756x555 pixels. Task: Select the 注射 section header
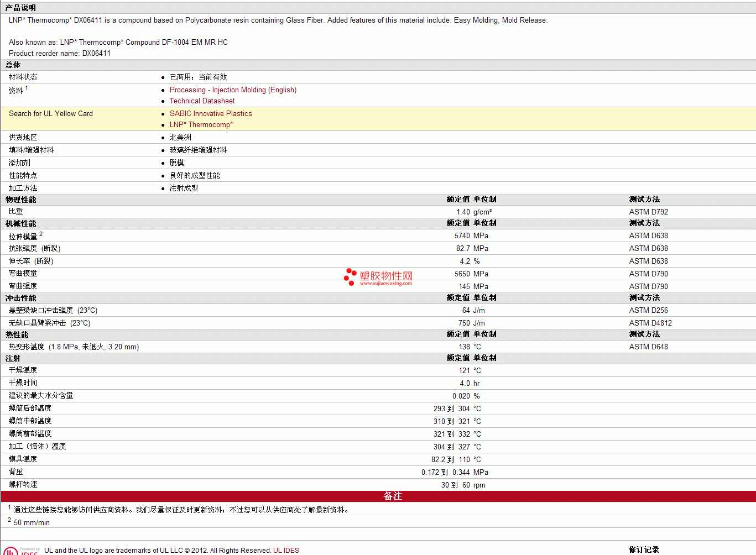[x=13, y=359]
